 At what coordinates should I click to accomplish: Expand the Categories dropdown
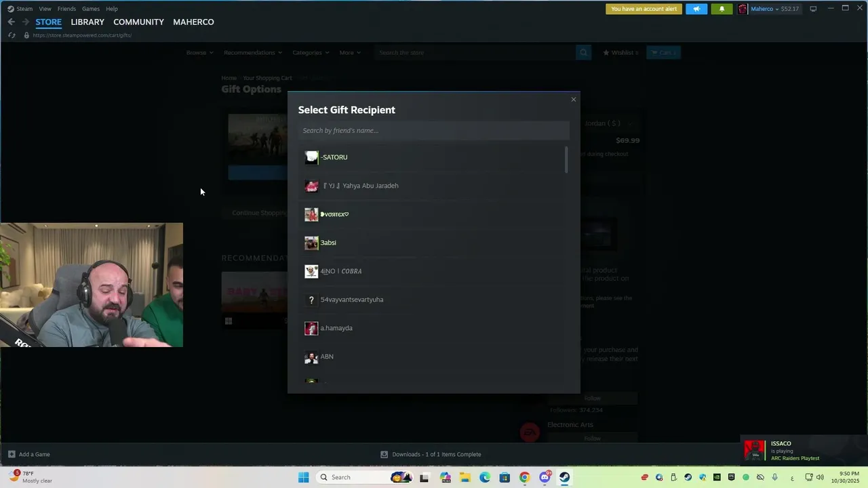[x=310, y=52]
